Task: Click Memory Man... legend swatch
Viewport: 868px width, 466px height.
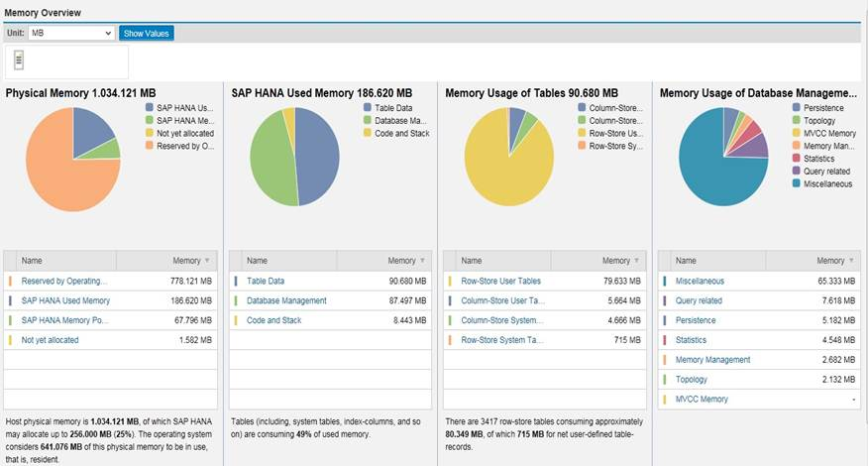Action: (x=796, y=146)
